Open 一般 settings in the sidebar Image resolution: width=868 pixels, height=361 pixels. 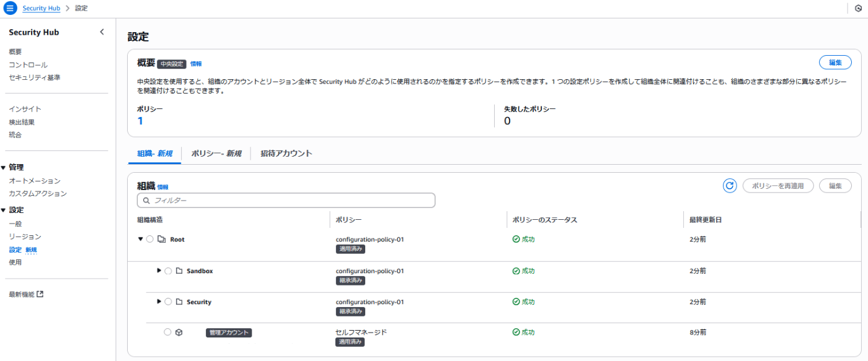(x=15, y=224)
